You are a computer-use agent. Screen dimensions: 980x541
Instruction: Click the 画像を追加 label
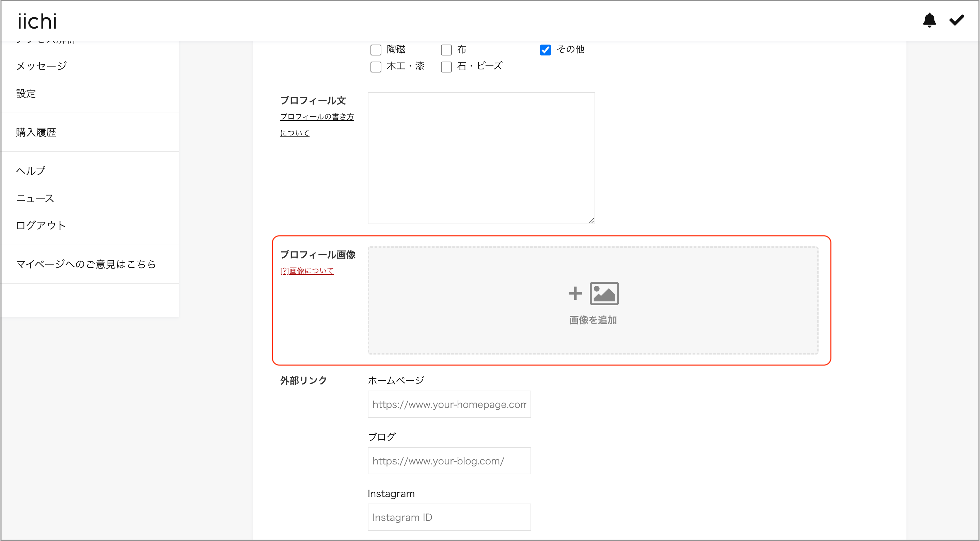pos(593,320)
